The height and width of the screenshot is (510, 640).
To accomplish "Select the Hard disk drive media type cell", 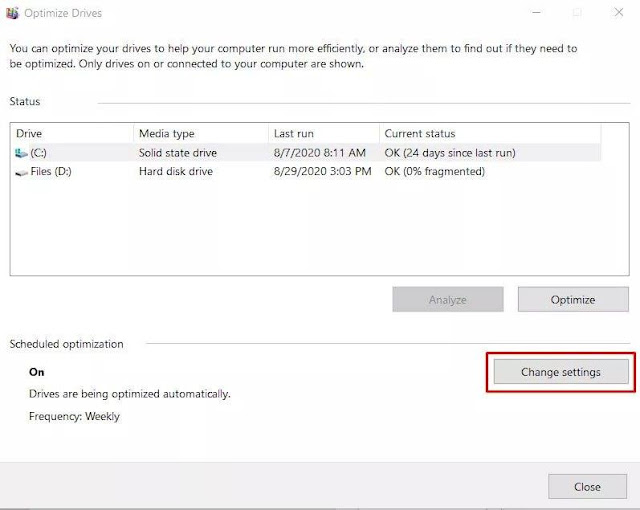I will (174, 172).
